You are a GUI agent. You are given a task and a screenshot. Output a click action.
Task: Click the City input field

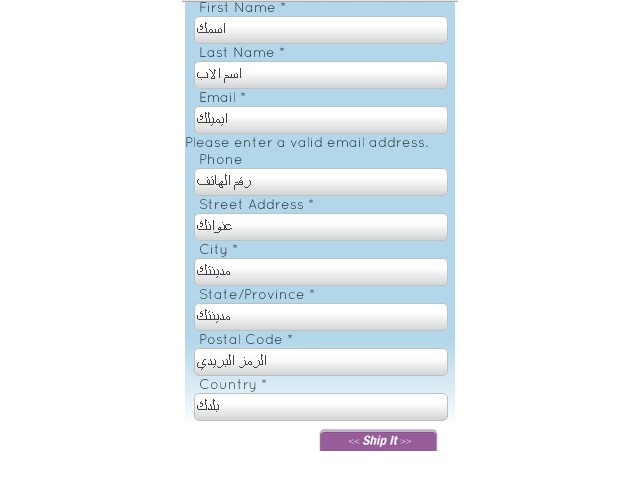coord(321,272)
